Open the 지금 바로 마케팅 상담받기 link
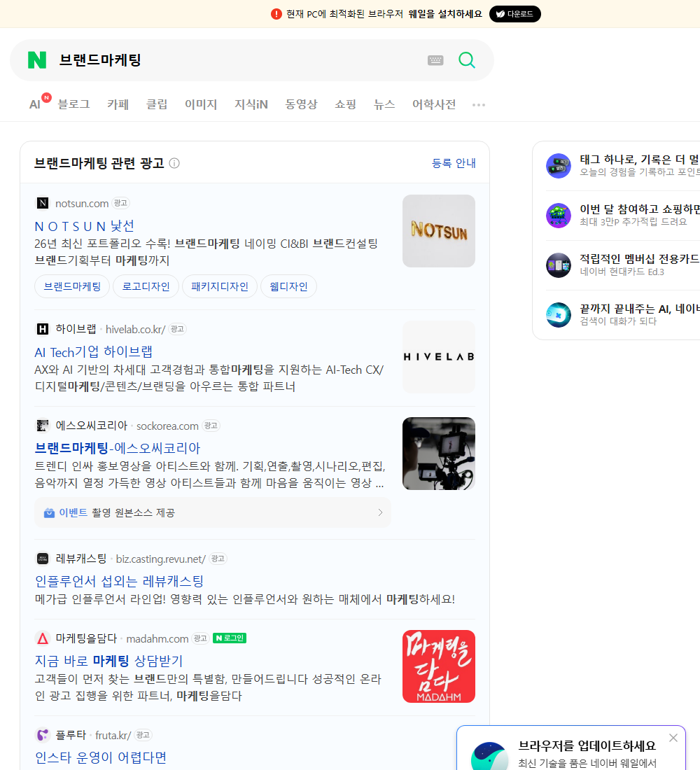 pos(108,661)
